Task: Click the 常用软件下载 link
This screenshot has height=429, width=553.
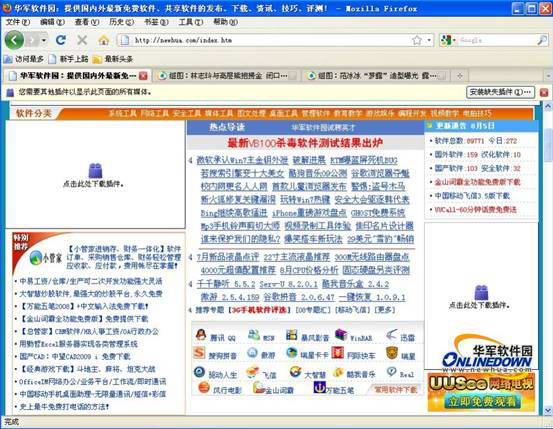Action: pyautogui.click(x=395, y=389)
